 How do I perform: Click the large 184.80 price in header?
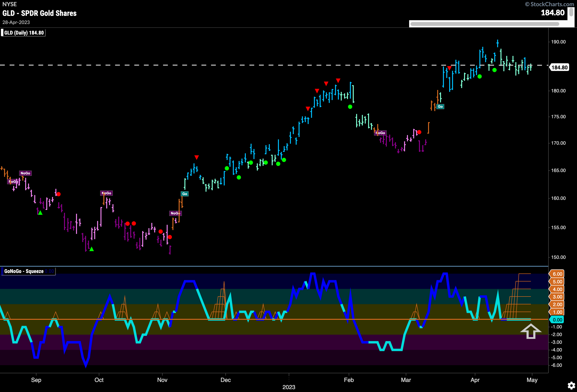(x=553, y=13)
